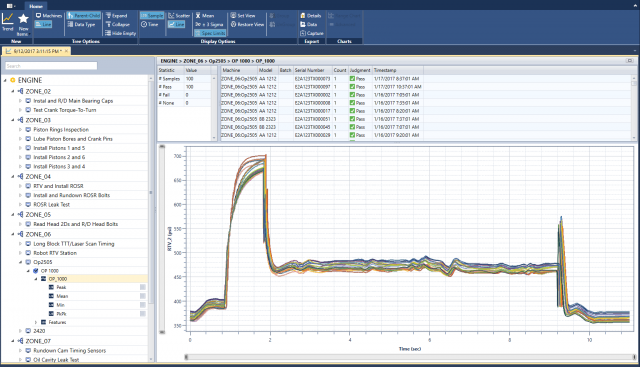Open the Home ribbon tab
The height and width of the screenshot is (367, 640).
click(36, 6)
